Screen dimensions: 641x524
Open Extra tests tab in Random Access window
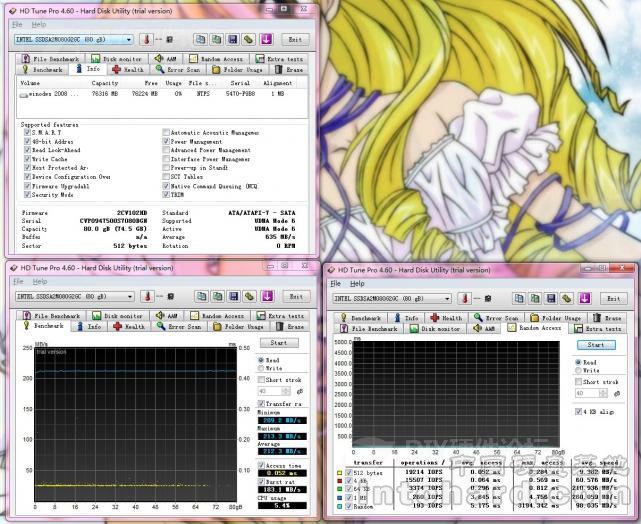pos(598,329)
